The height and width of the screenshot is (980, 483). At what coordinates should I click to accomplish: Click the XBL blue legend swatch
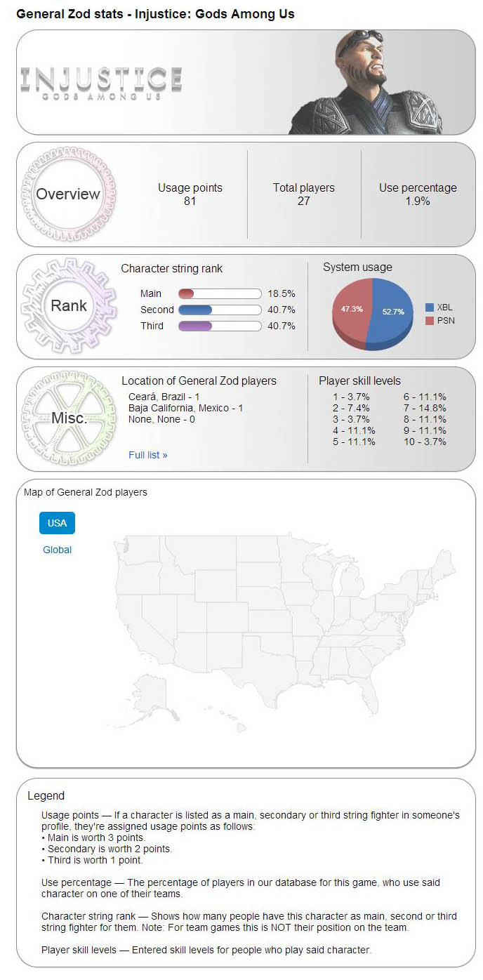point(430,307)
